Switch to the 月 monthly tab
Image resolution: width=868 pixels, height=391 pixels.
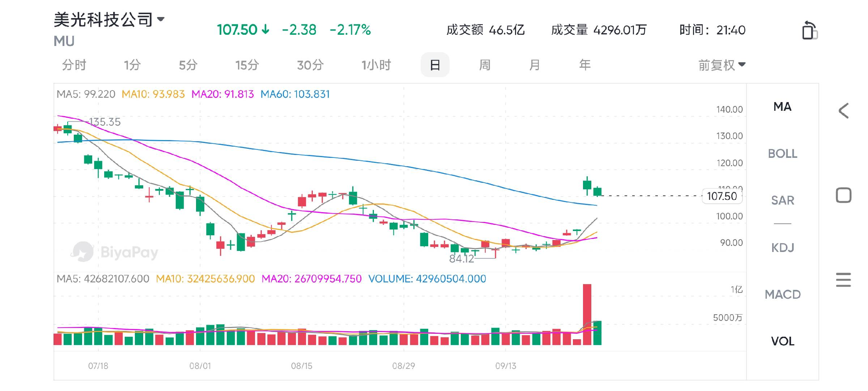(x=535, y=65)
